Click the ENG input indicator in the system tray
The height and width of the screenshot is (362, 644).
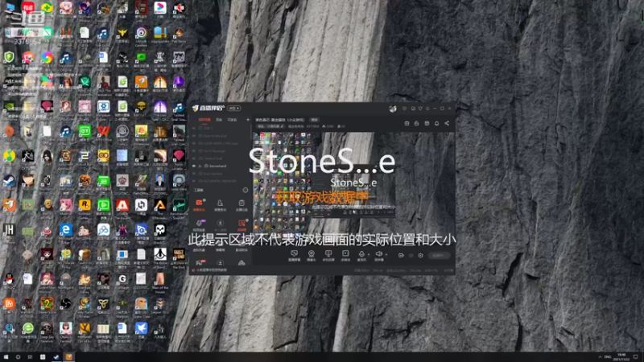[x=608, y=357]
